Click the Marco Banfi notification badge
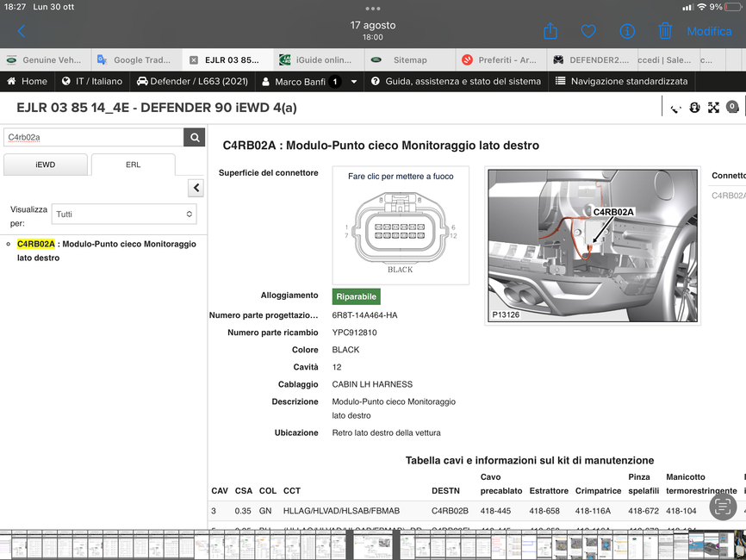746x560 pixels. coord(335,81)
